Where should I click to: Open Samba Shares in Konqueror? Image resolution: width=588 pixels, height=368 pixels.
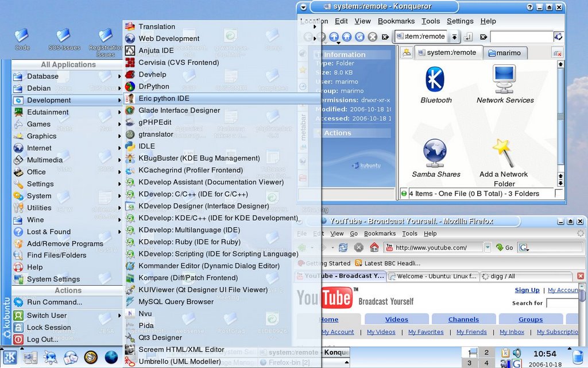[436, 158]
